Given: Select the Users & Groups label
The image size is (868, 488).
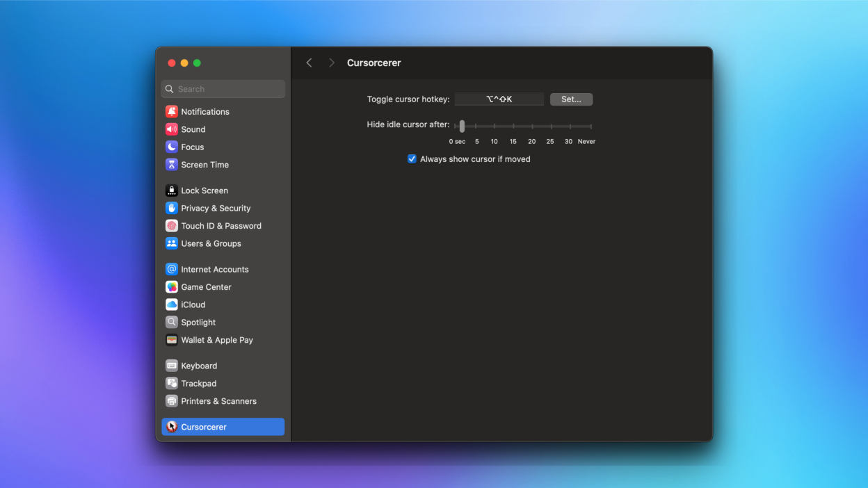Looking at the screenshot, I should pyautogui.click(x=211, y=243).
